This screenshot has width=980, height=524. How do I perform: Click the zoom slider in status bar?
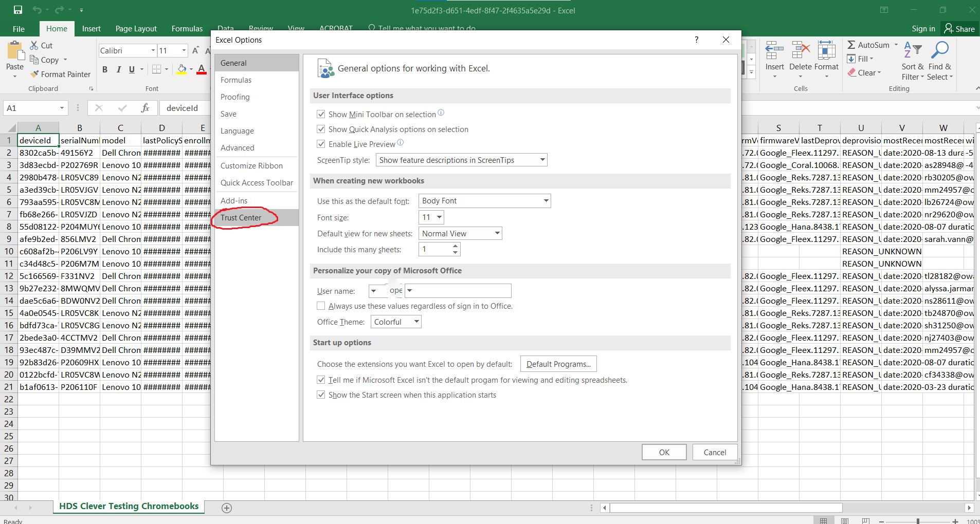click(x=918, y=521)
